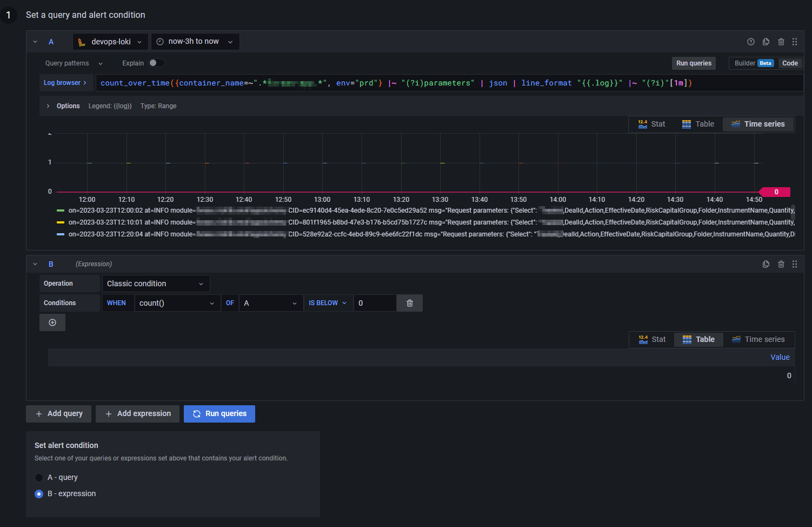Delete query A with trash icon
Viewport: 812px width, 527px height.
coord(781,42)
